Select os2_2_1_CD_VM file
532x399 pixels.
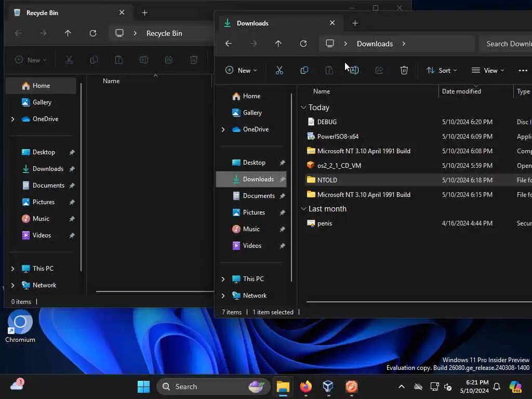pyautogui.click(x=419, y=166)
